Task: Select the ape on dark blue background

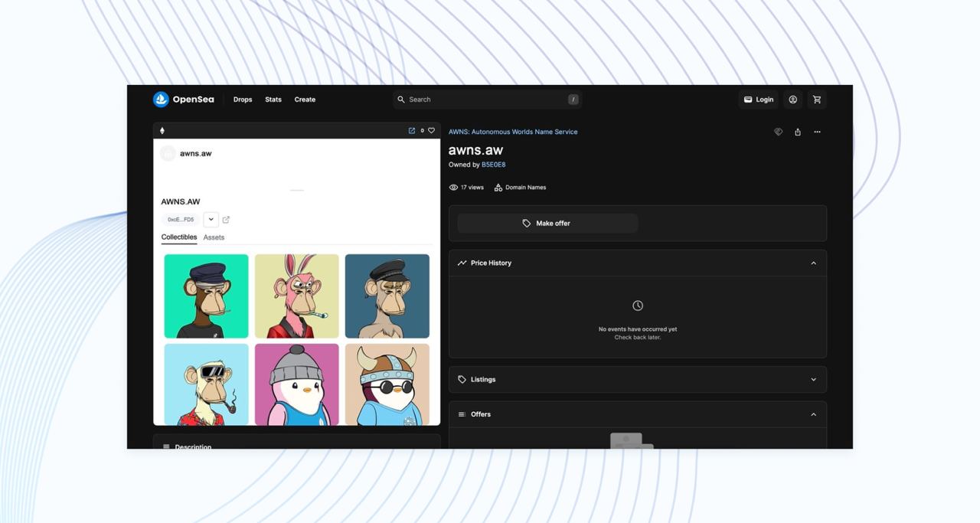Action: [387, 296]
